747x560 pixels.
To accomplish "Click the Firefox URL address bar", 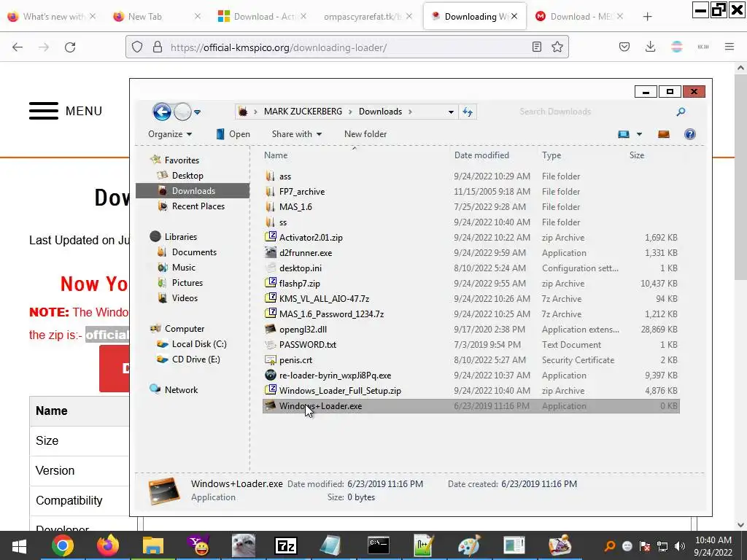I will click(348, 47).
